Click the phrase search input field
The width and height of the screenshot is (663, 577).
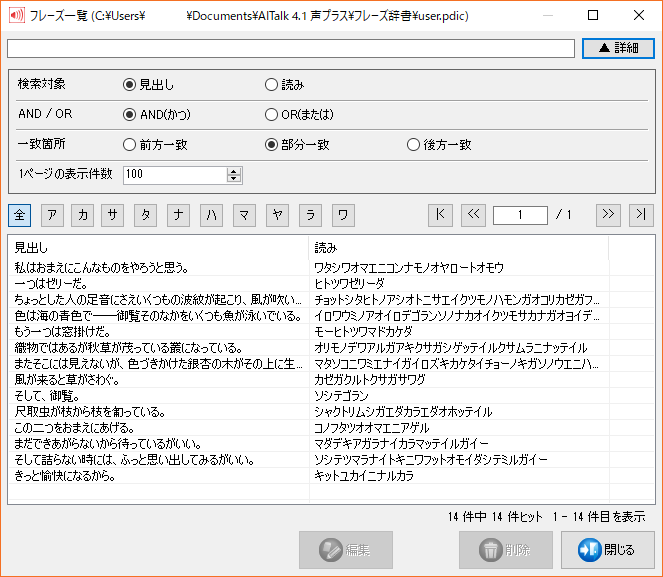(291, 48)
